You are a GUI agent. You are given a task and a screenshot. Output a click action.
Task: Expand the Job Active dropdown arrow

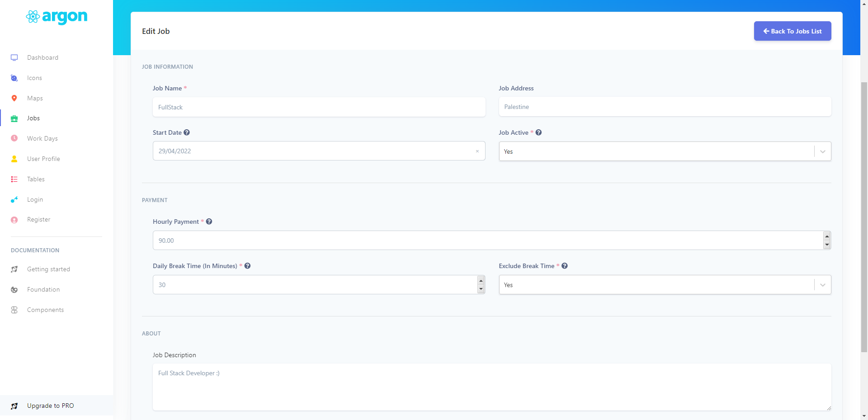822,151
